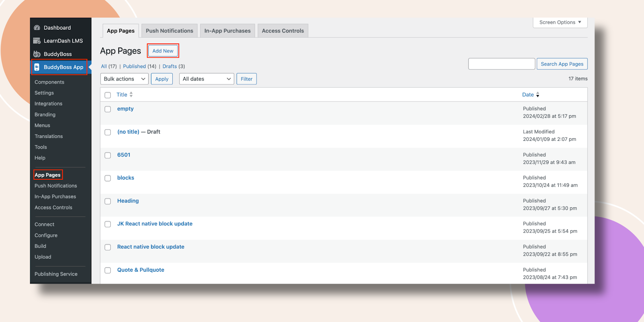Sort the list by the Title column header
Image resolution: width=644 pixels, height=322 pixels.
click(122, 95)
